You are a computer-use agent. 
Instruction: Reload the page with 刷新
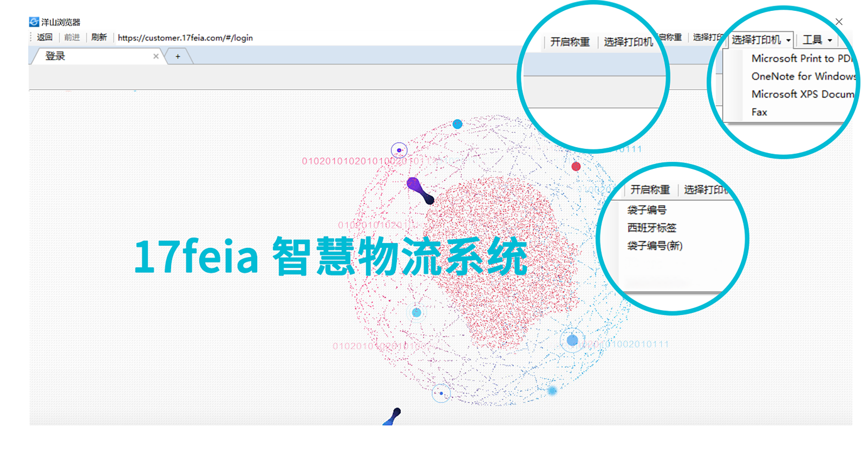[99, 37]
